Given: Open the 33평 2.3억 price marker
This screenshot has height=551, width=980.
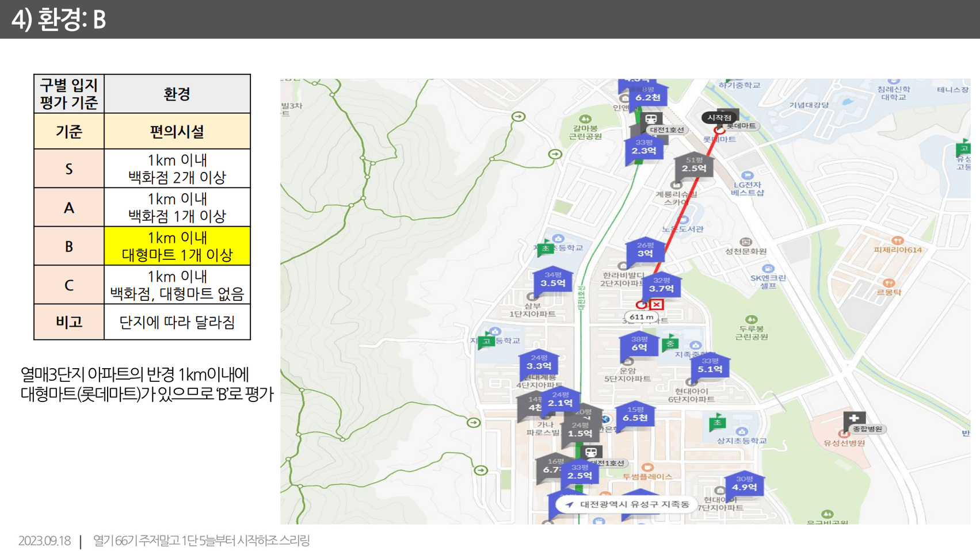Looking at the screenshot, I should coord(644,149).
